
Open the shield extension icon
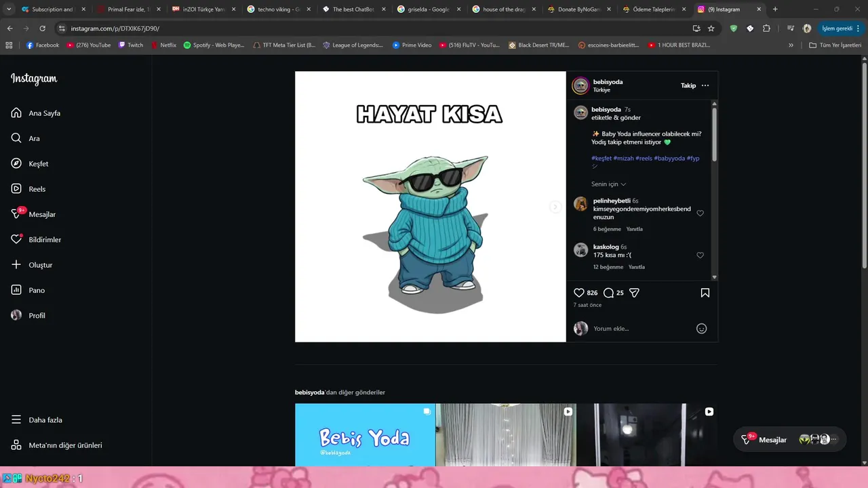(x=734, y=28)
